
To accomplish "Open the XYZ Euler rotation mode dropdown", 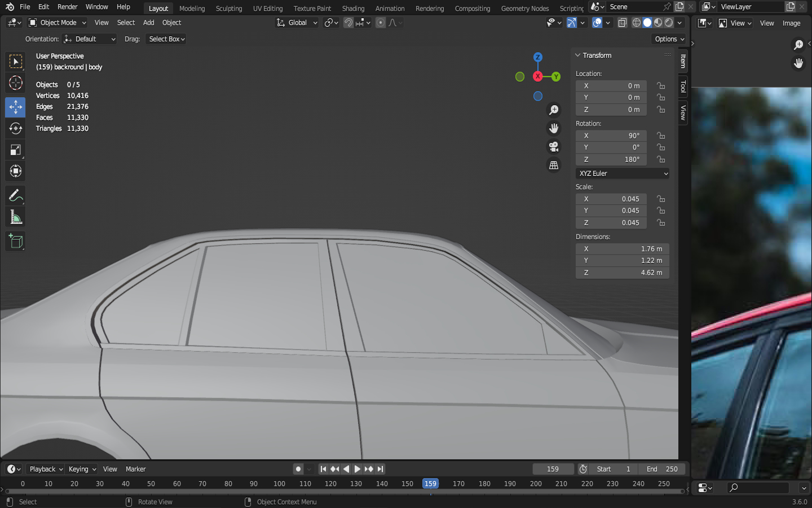I will point(623,173).
